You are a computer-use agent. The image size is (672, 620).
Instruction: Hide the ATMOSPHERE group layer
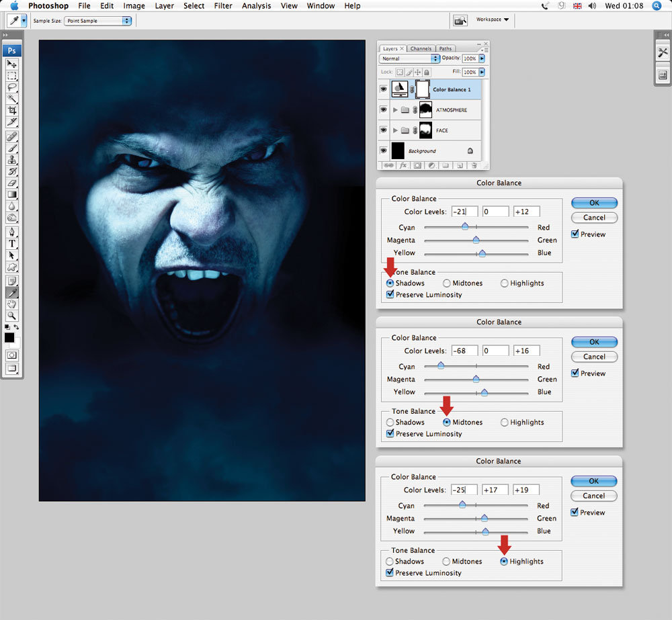384,109
